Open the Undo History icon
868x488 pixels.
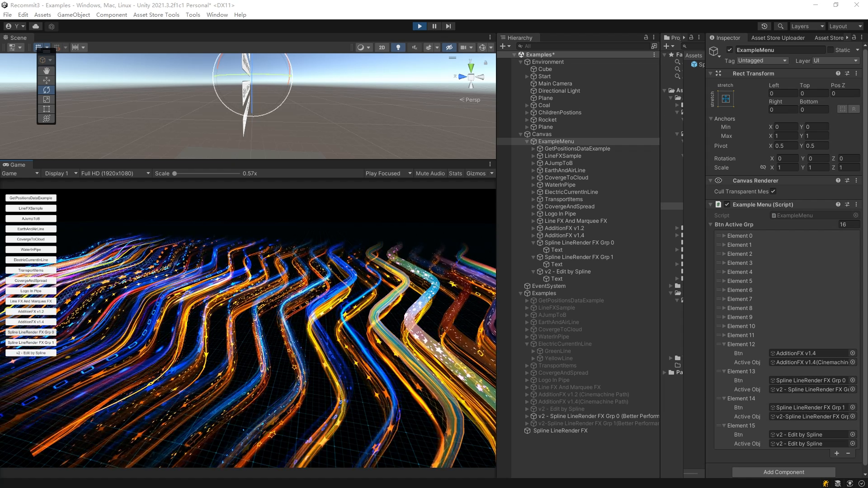click(x=764, y=26)
